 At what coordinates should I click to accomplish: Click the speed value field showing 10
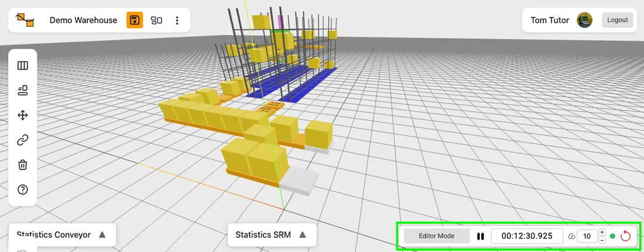(x=587, y=236)
